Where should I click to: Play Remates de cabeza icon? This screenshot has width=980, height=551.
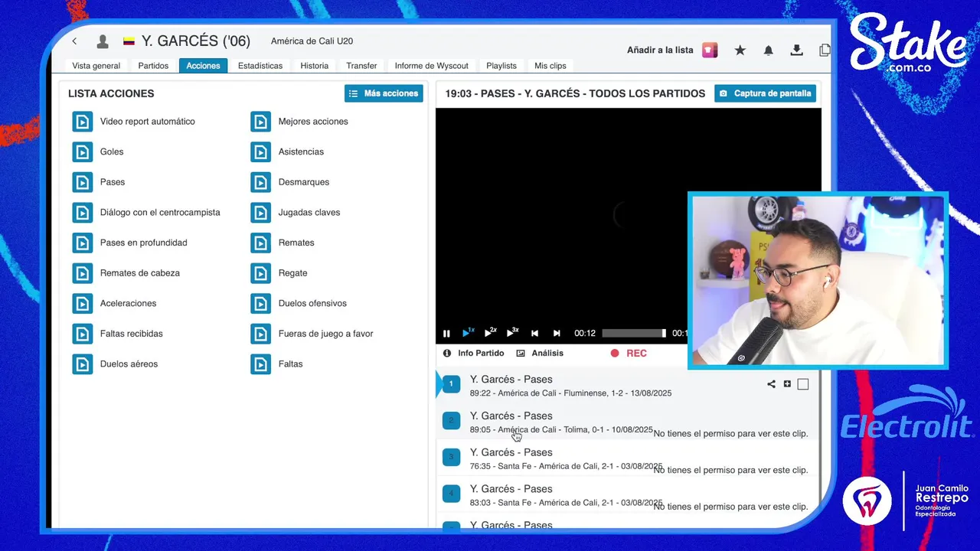(x=83, y=273)
